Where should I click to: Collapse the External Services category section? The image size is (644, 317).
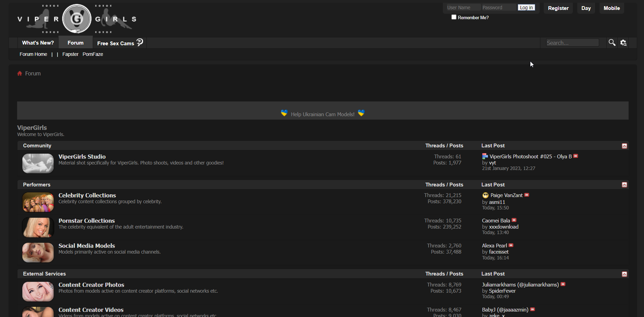624,274
